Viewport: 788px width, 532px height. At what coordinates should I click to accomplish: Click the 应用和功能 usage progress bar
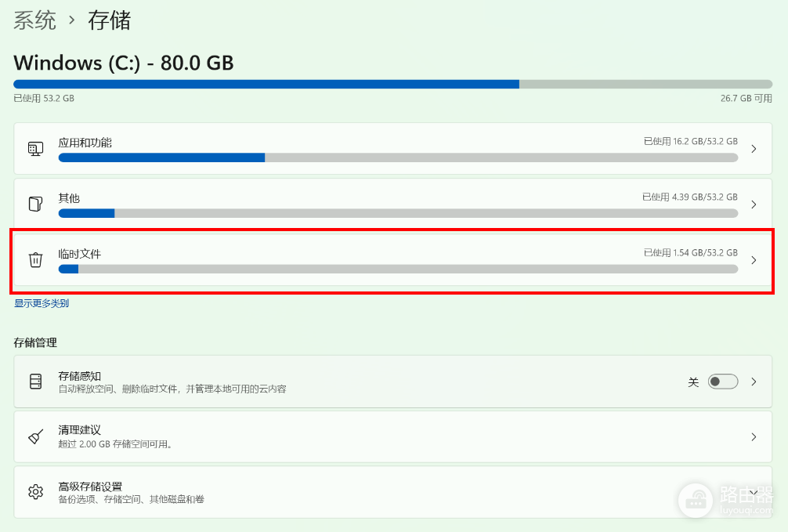tap(398, 158)
